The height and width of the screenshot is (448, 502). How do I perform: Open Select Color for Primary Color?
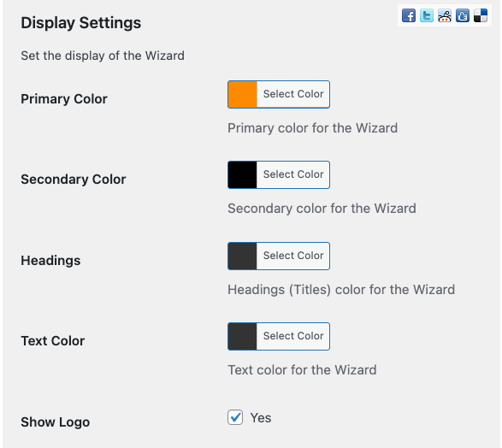[x=293, y=94]
